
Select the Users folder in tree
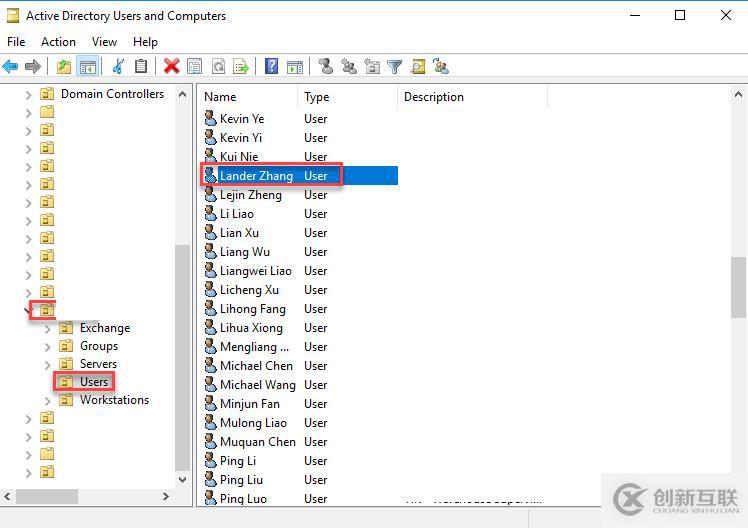pos(94,382)
